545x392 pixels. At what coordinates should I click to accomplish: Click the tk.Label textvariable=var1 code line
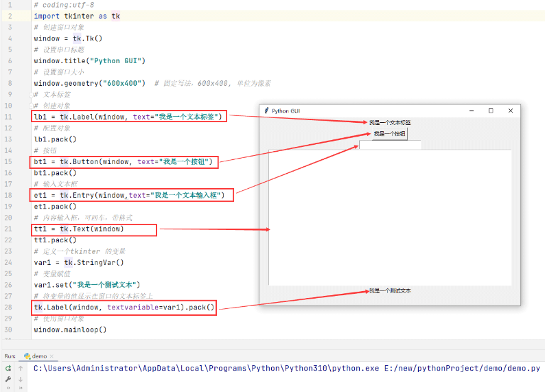(124, 308)
